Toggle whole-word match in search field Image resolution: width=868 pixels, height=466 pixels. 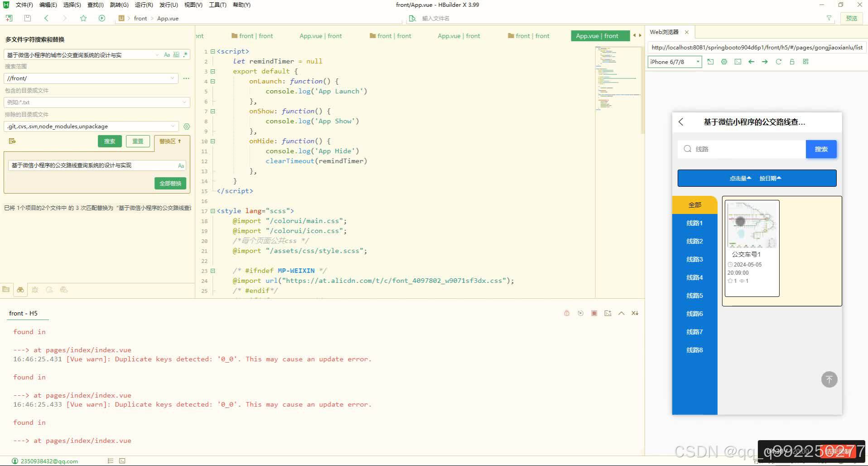point(176,55)
